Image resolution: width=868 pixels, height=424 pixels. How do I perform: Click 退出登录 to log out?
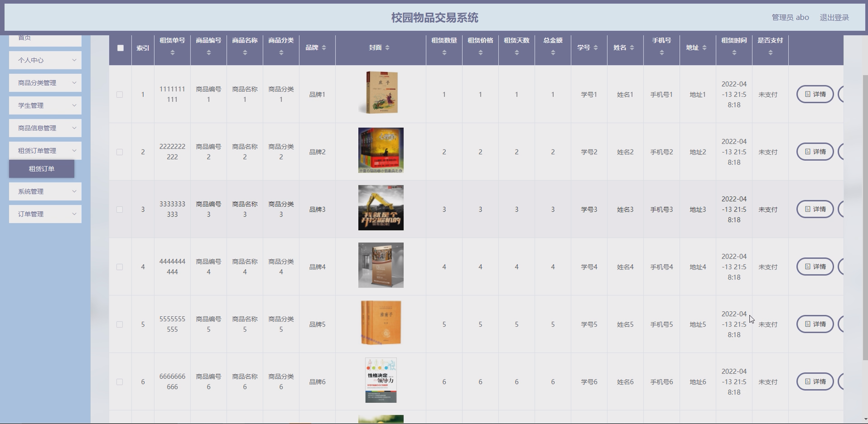pos(834,17)
